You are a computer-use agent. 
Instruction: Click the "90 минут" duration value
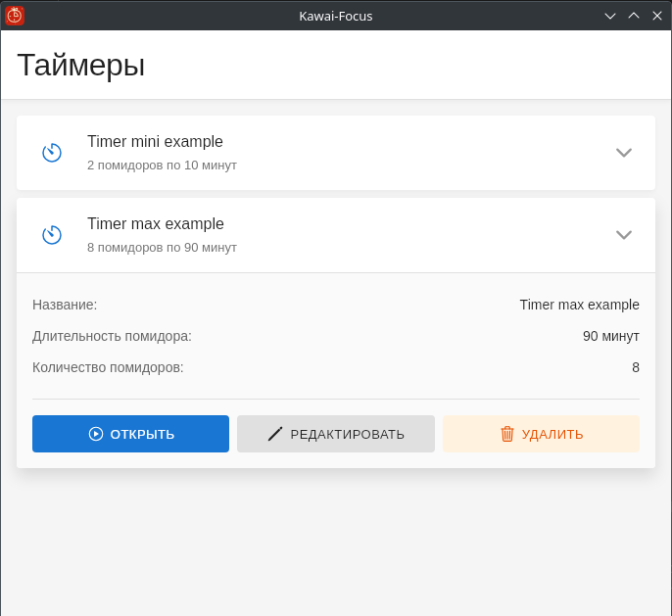pos(610,336)
